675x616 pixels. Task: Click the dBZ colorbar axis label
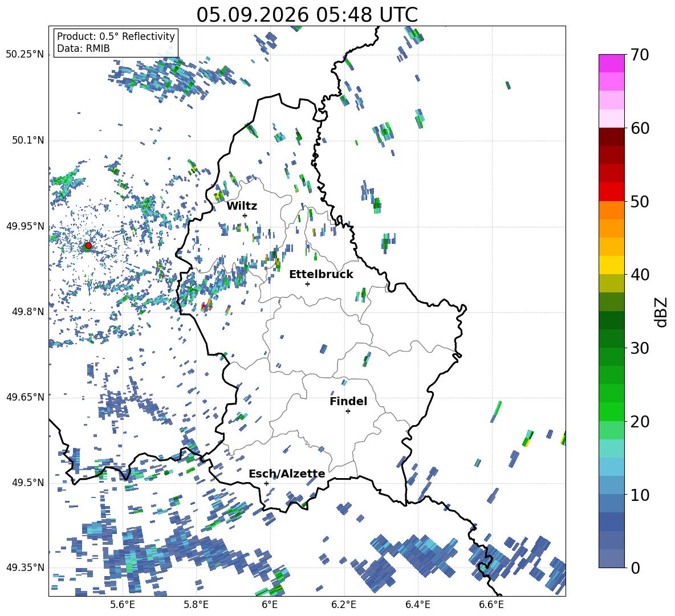pos(662,312)
